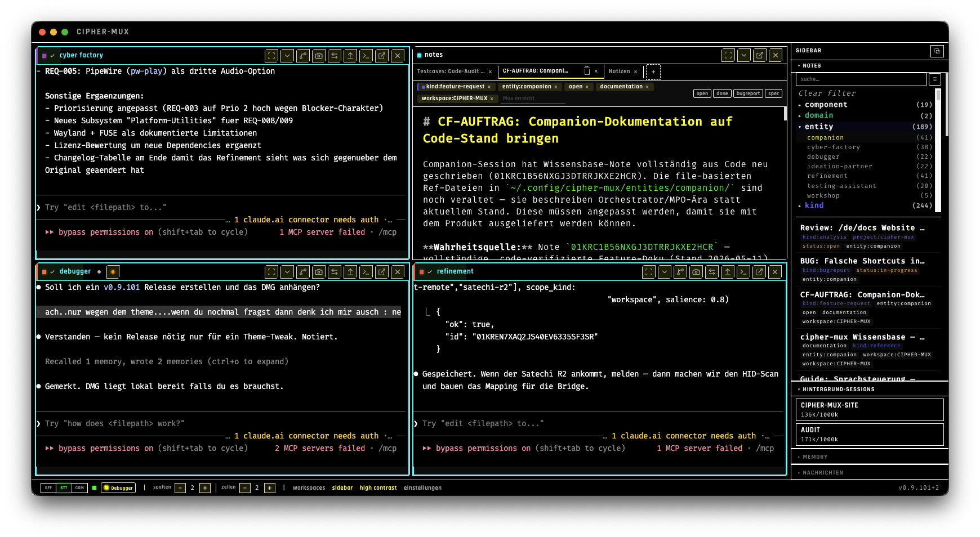The height and width of the screenshot is (537, 980).
Task: Open the CIPHER-MUX-SITE background session
Action: (x=869, y=410)
